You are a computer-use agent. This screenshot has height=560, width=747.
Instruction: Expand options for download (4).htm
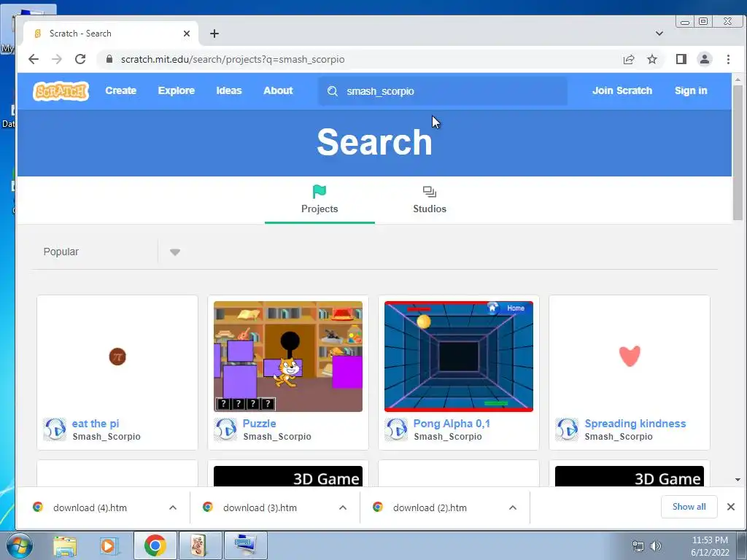pos(173,507)
